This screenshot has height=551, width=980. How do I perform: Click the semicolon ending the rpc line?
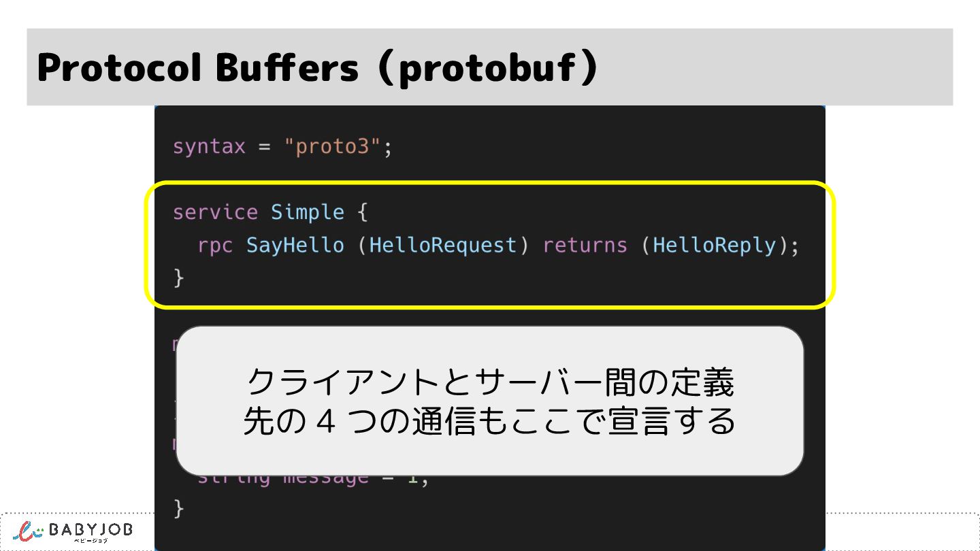pos(794,246)
